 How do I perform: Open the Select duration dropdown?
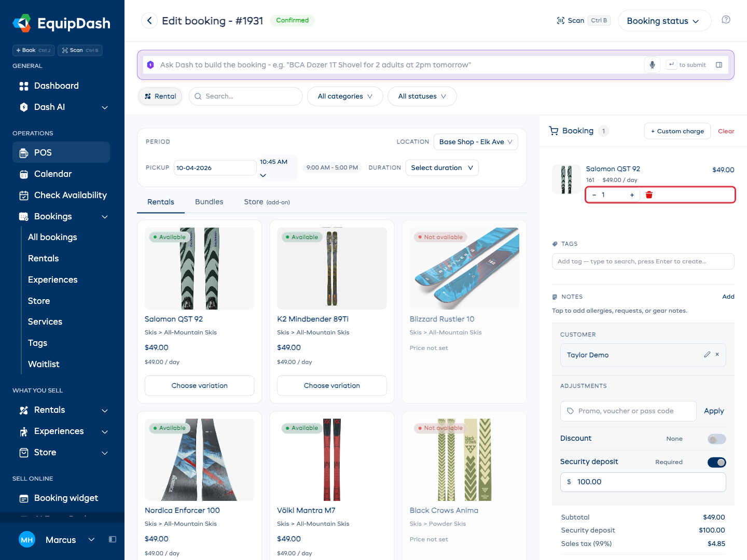tap(442, 167)
